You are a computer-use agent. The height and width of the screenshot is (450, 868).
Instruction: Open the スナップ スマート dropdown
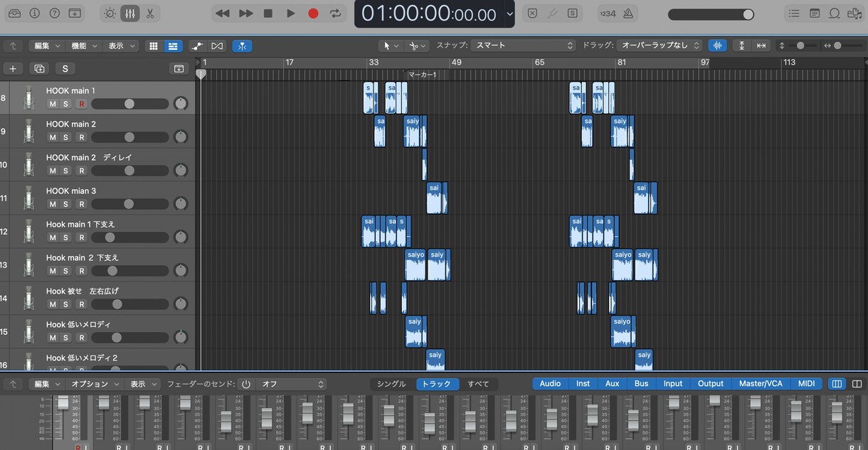tap(523, 45)
